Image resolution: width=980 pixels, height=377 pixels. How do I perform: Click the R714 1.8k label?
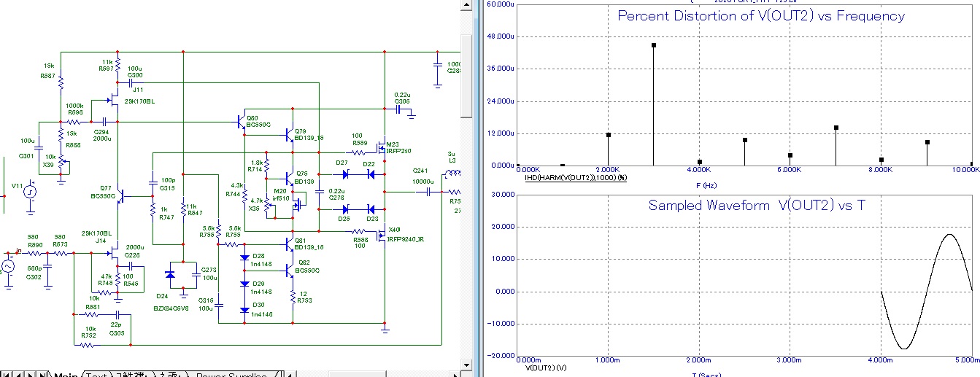point(255,166)
